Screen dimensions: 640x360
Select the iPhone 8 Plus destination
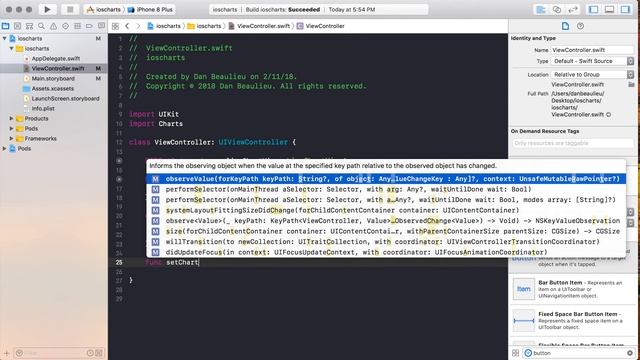point(150,9)
